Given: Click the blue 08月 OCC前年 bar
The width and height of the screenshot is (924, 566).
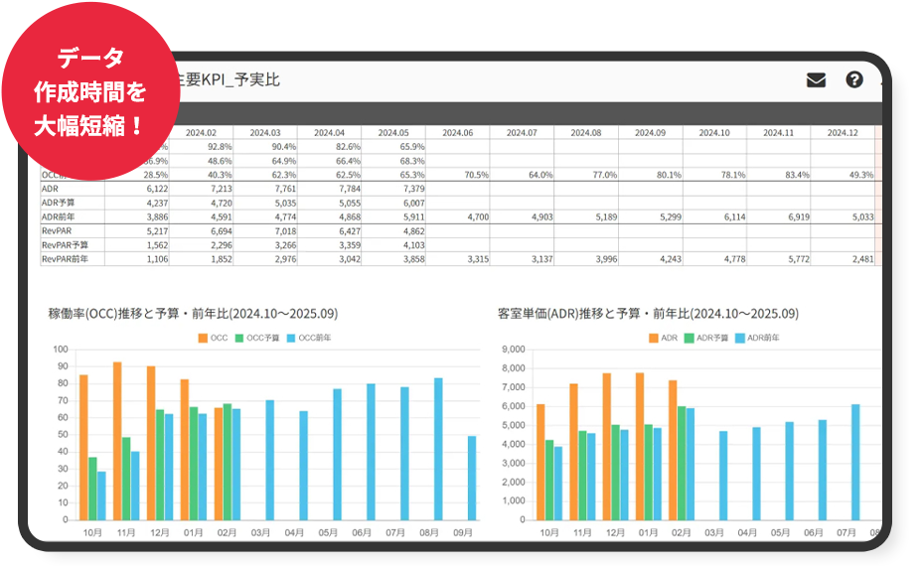Looking at the screenshot, I should pyautogui.click(x=438, y=450).
